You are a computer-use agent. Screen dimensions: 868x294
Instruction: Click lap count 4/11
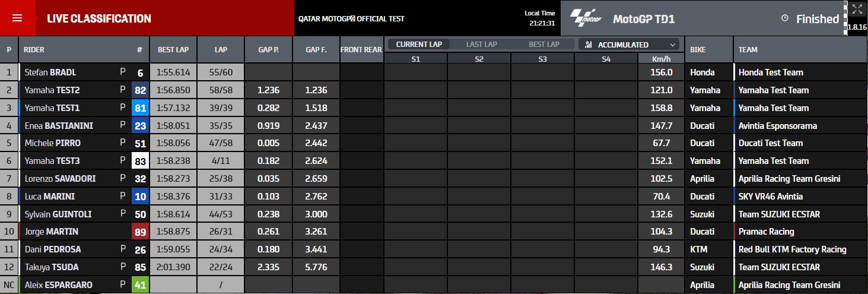(221, 161)
